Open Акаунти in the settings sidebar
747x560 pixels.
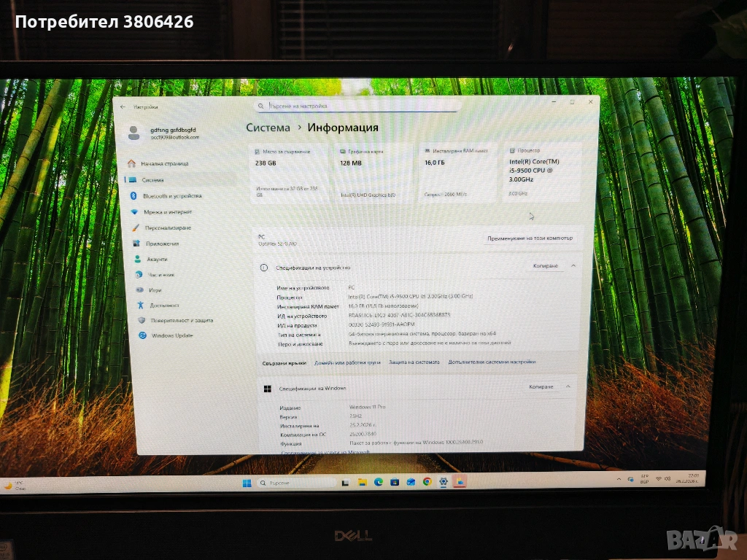tap(156, 260)
